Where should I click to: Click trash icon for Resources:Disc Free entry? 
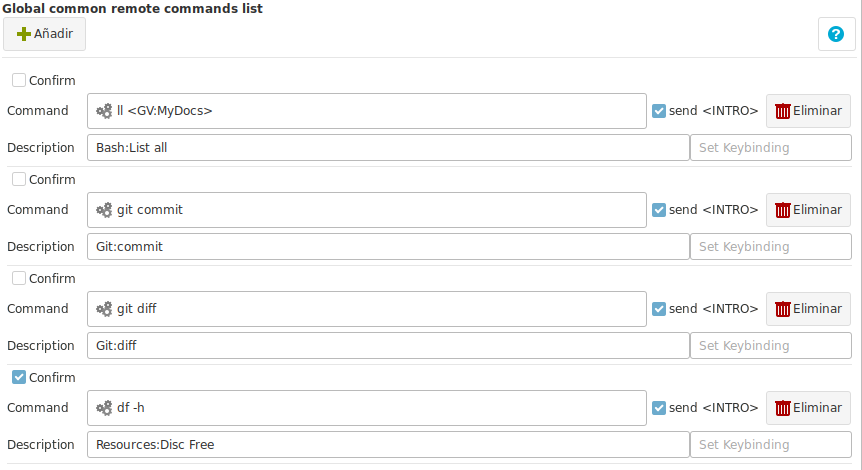click(x=782, y=408)
